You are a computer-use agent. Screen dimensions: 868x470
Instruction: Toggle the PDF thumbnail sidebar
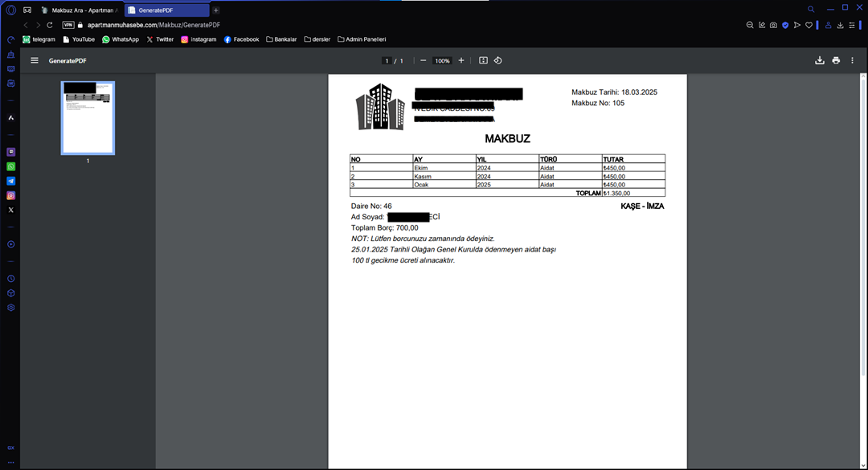pos(35,60)
